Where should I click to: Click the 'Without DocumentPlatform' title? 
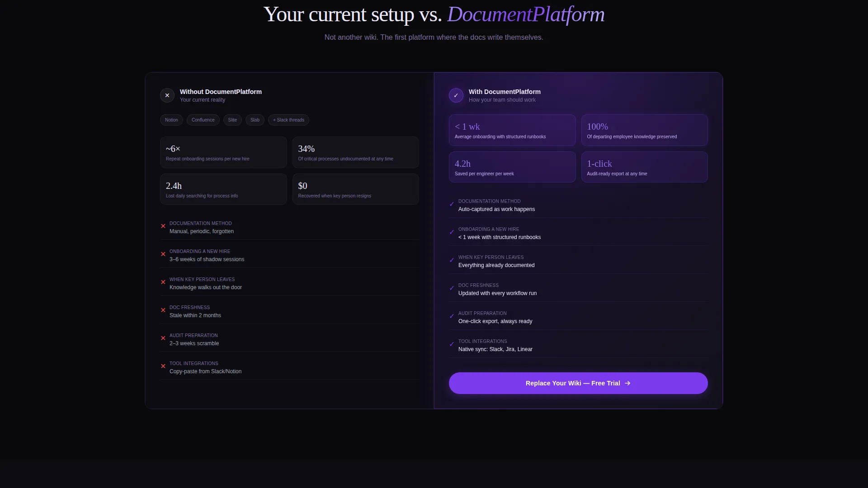221,92
